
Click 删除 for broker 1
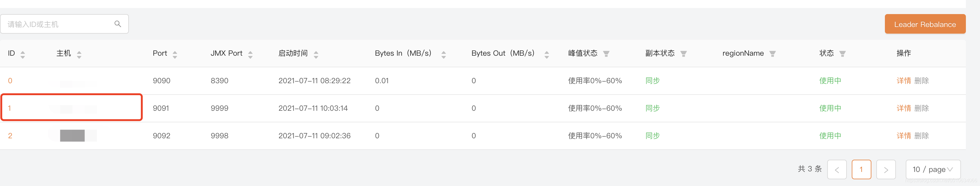[921, 108]
